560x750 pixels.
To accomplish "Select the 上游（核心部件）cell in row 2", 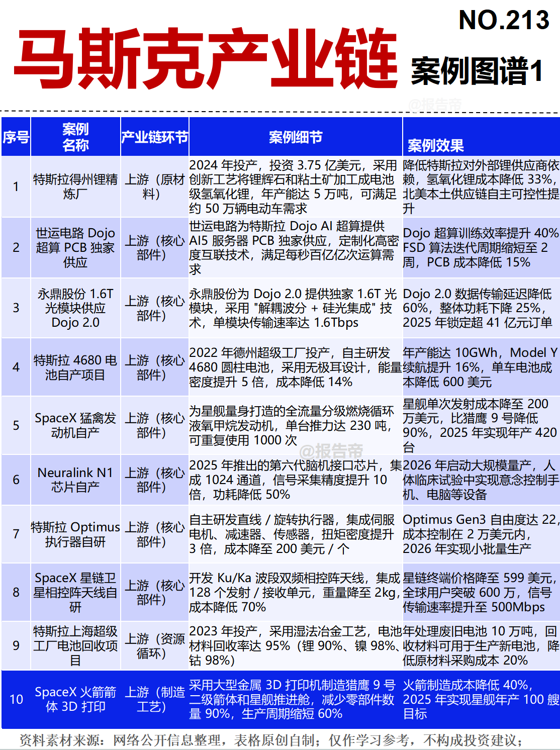I will click(x=155, y=247).
